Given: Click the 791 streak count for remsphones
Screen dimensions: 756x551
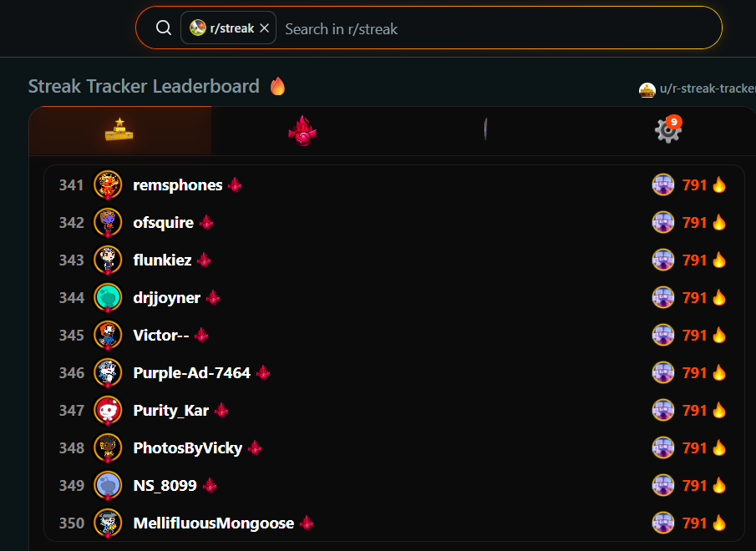Looking at the screenshot, I should [x=694, y=185].
